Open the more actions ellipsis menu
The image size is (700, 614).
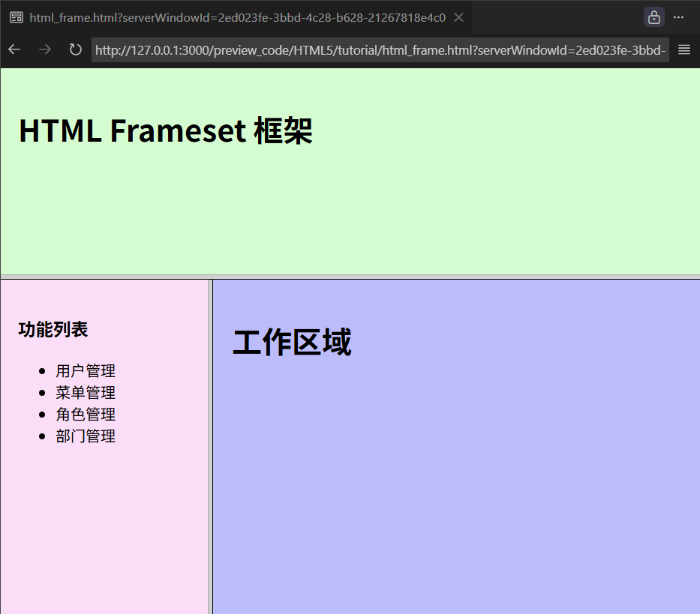678,17
